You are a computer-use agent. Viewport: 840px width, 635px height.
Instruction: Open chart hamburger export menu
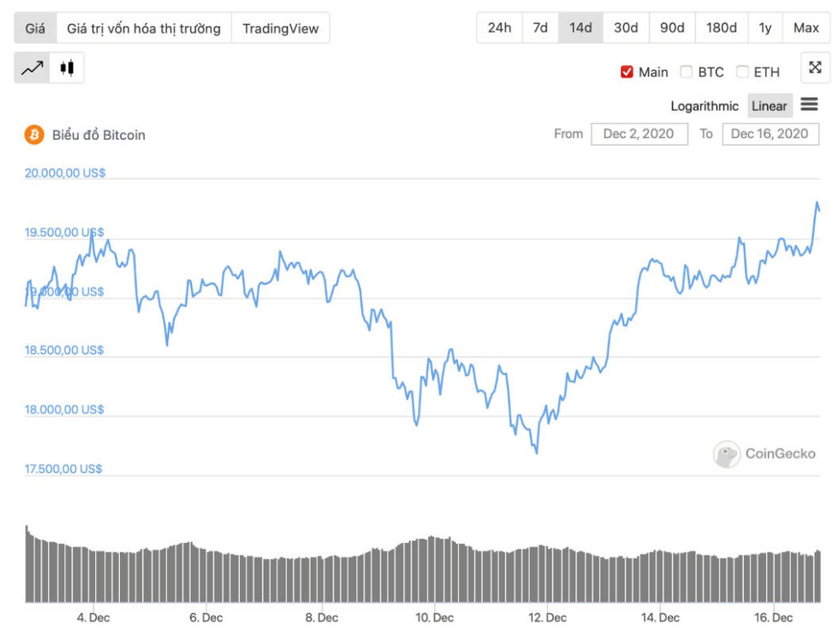point(809,104)
